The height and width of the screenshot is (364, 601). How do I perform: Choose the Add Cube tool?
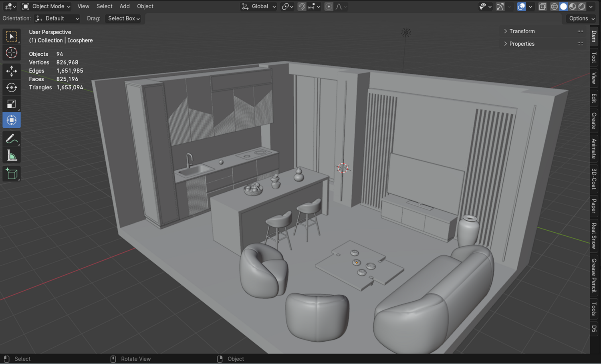click(12, 173)
